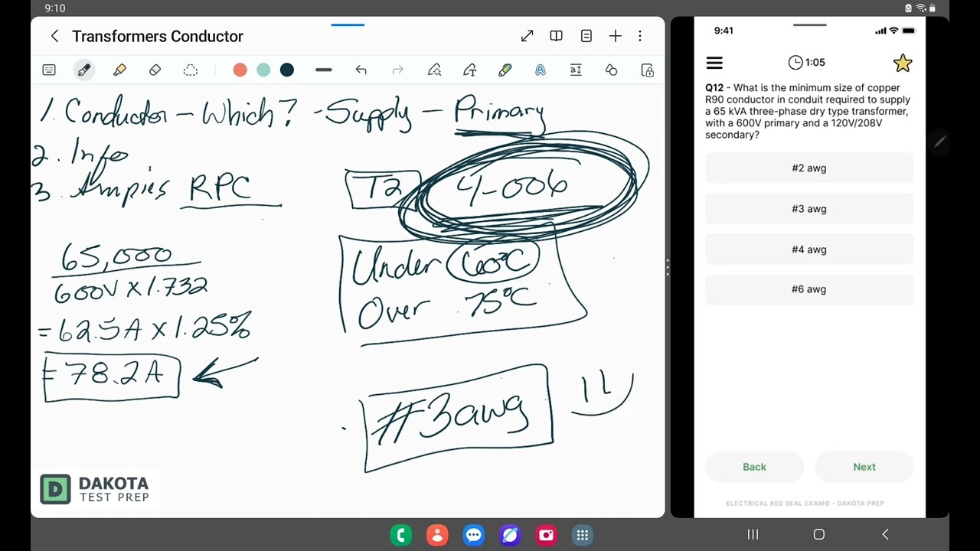Add content with the plus icon
The height and width of the screenshot is (551, 980).
[616, 36]
